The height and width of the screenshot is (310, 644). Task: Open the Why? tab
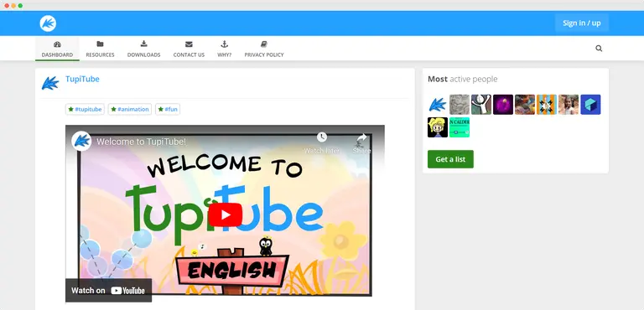(224, 49)
